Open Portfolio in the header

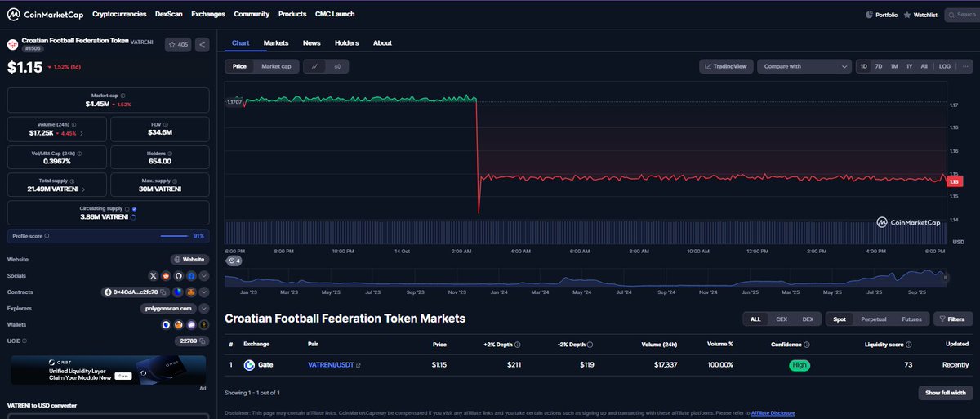click(x=882, y=14)
